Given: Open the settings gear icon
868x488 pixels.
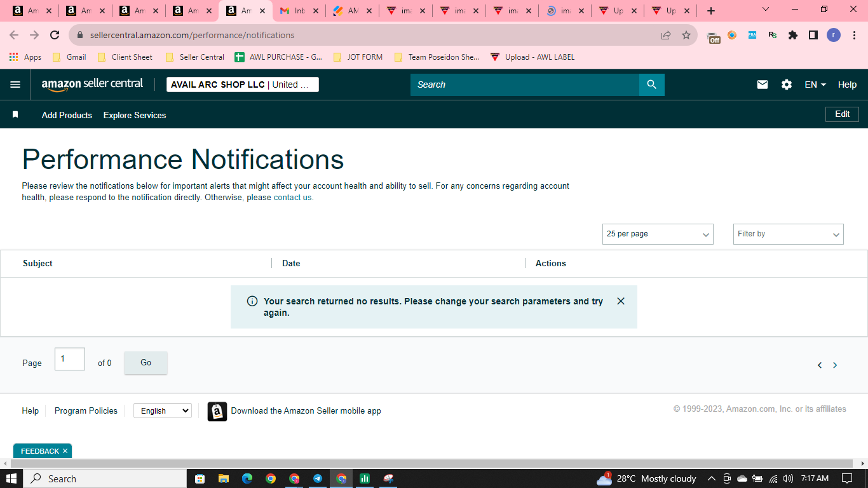Looking at the screenshot, I should click(x=787, y=85).
